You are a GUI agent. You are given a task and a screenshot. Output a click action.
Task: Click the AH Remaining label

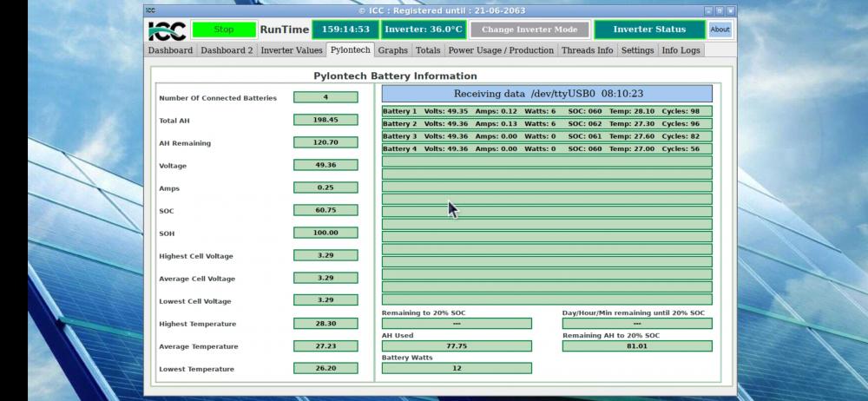coord(185,143)
